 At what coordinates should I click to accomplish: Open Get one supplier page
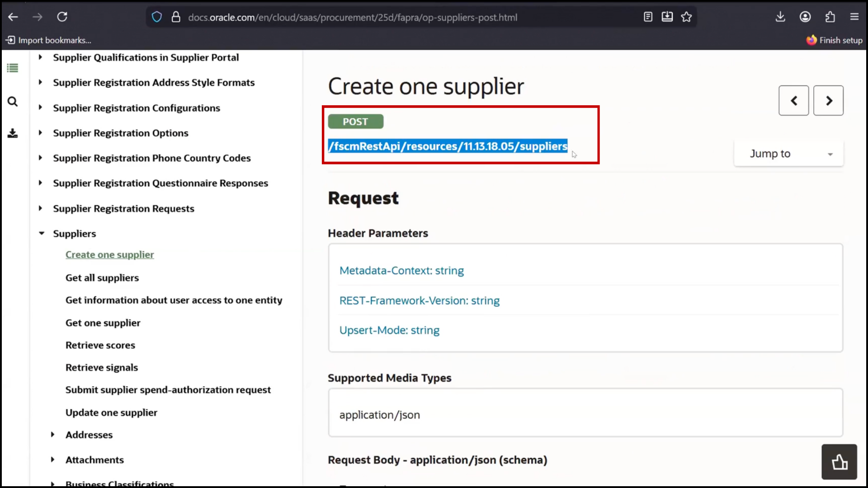pos(103,323)
